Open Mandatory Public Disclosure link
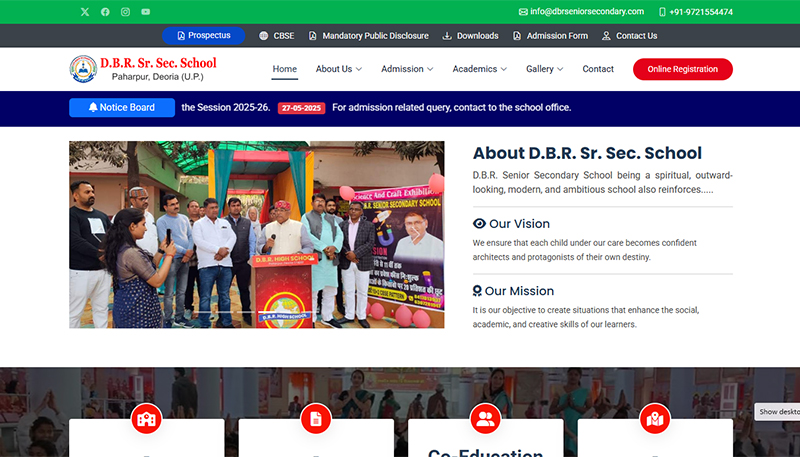800x457 pixels. 367,36
